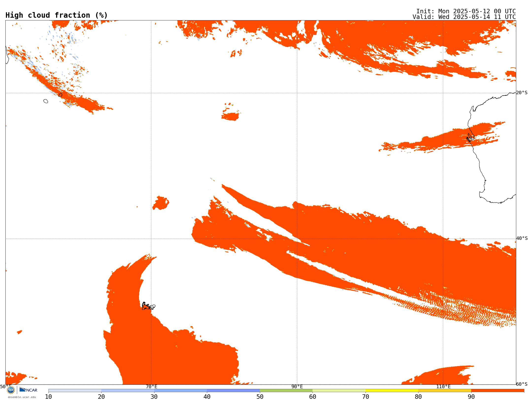The image size is (532, 400).
Task: Select the periwinkle 40-50 colorbar segment
Action: point(233,391)
